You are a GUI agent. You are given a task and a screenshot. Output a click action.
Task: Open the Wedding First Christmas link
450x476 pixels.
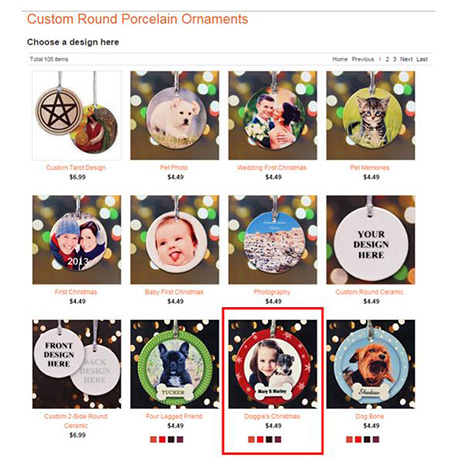pyautogui.click(x=272, y=168)
